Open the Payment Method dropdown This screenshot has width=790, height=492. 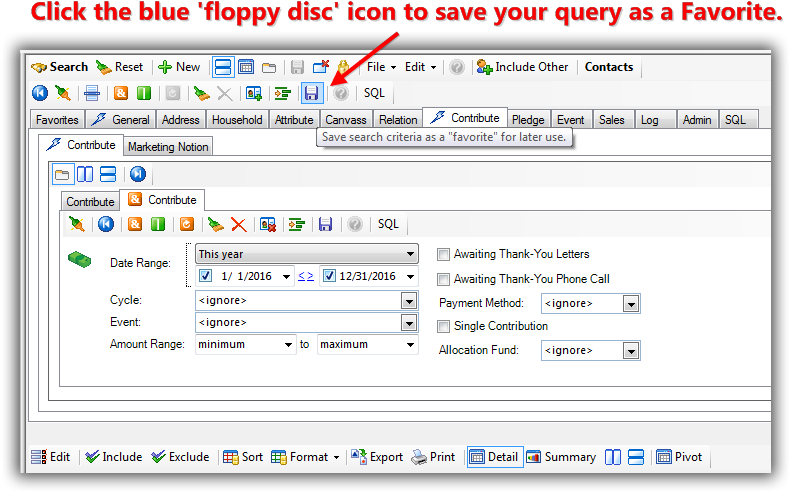631,304
